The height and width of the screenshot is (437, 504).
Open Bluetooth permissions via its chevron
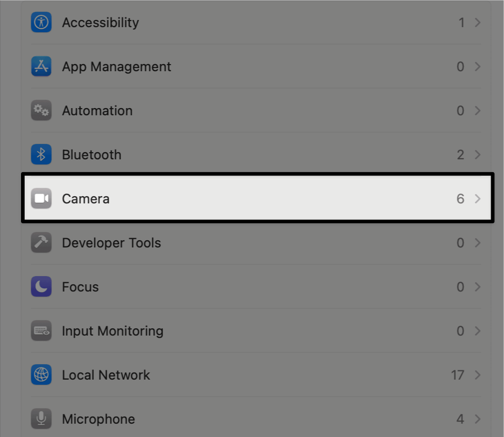pos(477,154)
